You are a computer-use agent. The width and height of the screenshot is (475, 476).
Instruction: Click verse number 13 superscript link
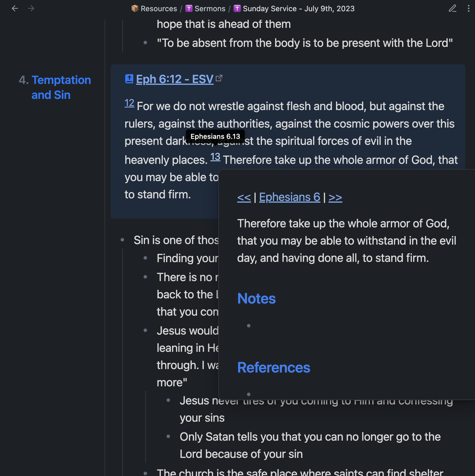coord(215,157)
